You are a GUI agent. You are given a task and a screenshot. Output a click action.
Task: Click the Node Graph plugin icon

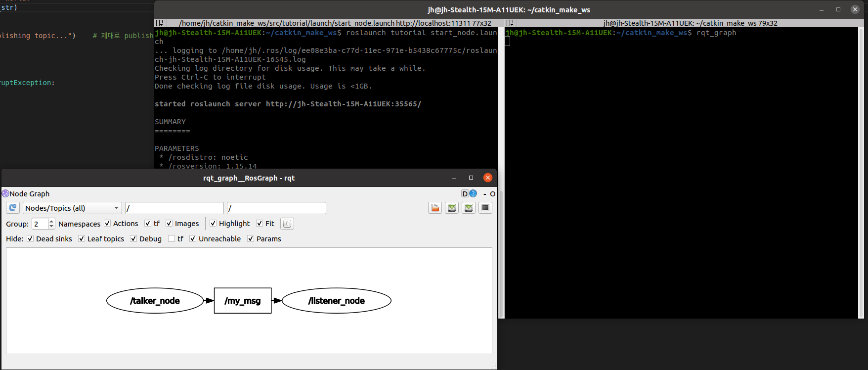(x=5, y=193)
